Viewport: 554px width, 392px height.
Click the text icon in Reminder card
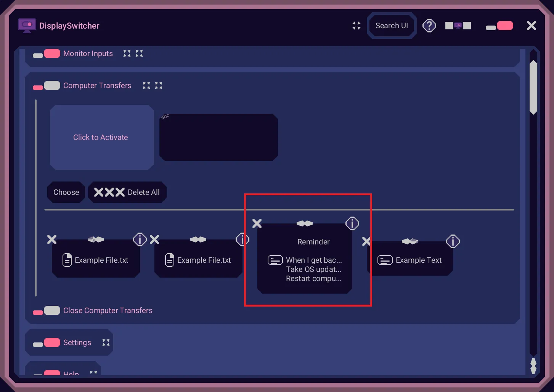click(x=275, y=260)
